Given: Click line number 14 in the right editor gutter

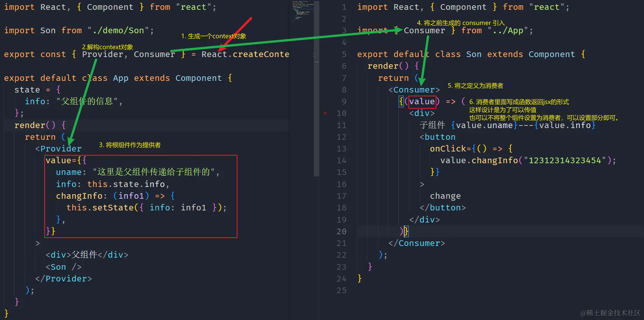Looking at the screenshot, I should coord(341,161).
